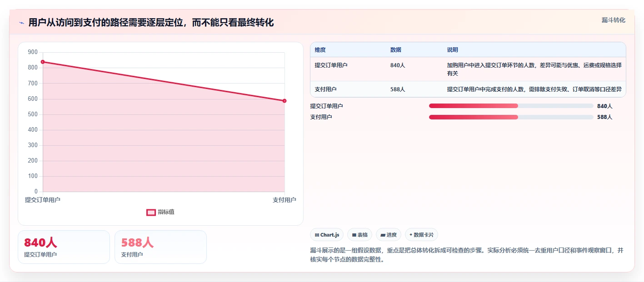Click the page title about 用户从访问到支付
The image size is (644, 282).
[151, 23]
